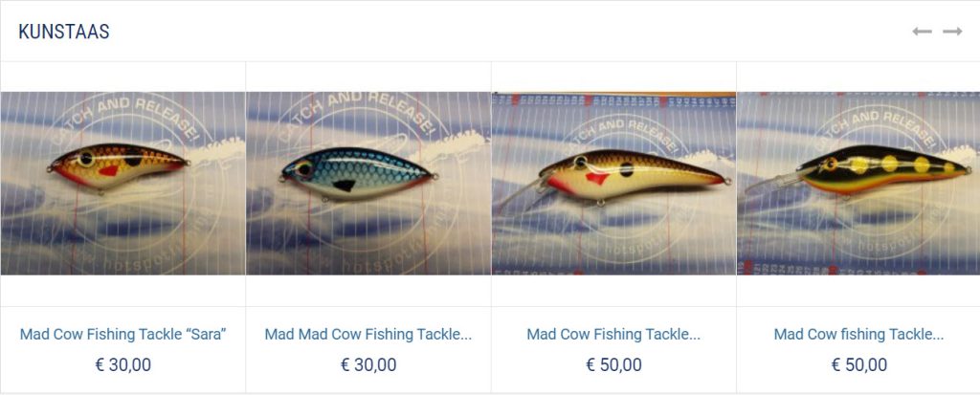Click the KUNSTAAS section heading
Image resolution: width=980 pixels, height=395 pixels.
click(x=64, y=32)
